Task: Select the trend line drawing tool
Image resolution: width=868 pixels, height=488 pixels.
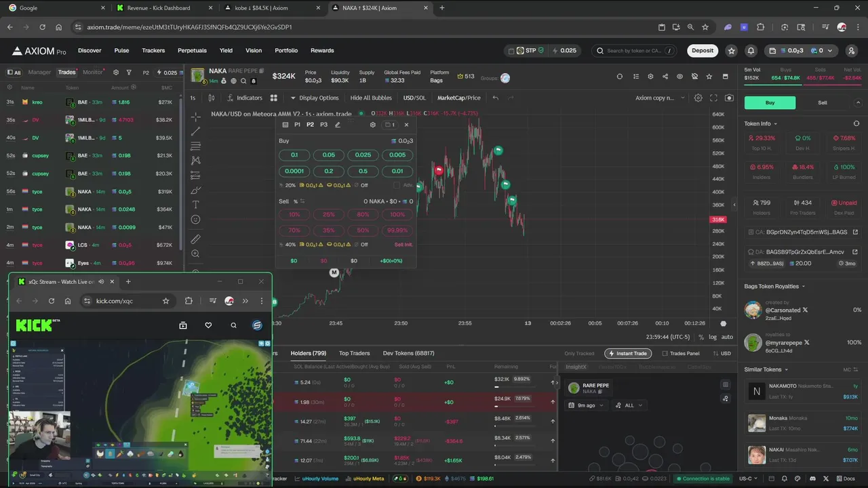Action: [196, 131]
